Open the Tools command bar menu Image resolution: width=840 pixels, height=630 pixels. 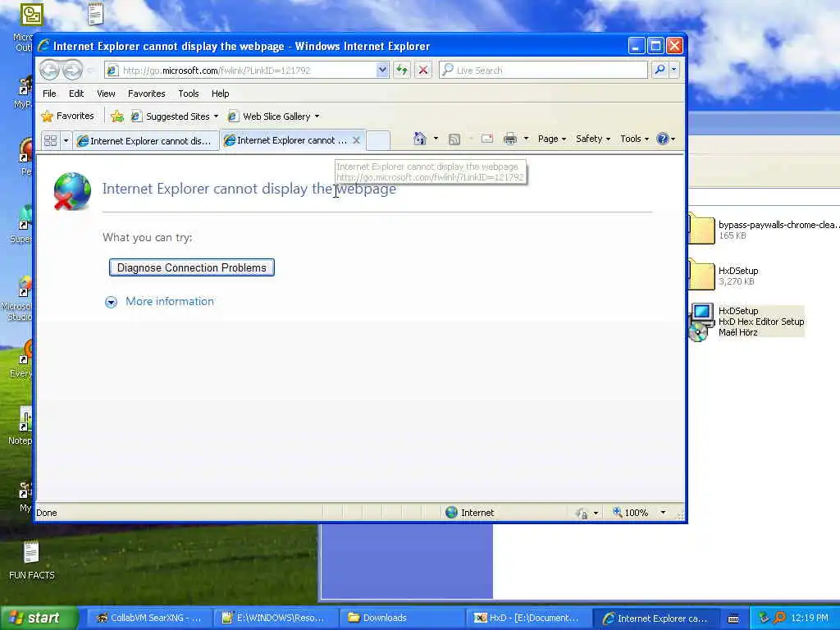[634, 139]
